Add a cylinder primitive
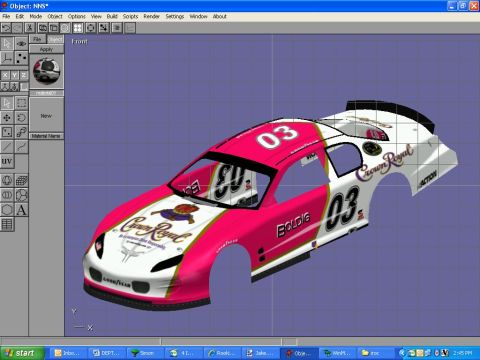This screenshot has height=360, width=480. pyautogui.click(x=7, y=195)
